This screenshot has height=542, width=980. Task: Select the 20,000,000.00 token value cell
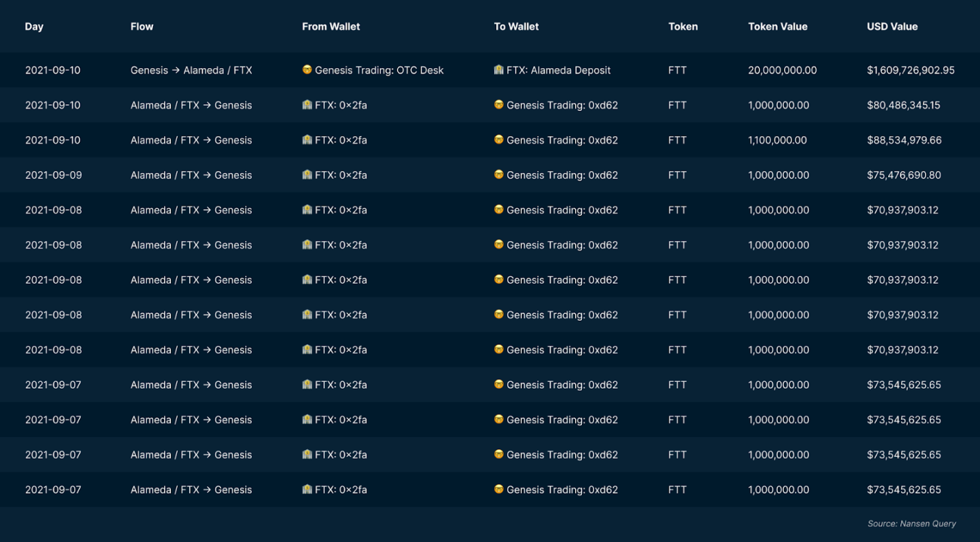782,70
